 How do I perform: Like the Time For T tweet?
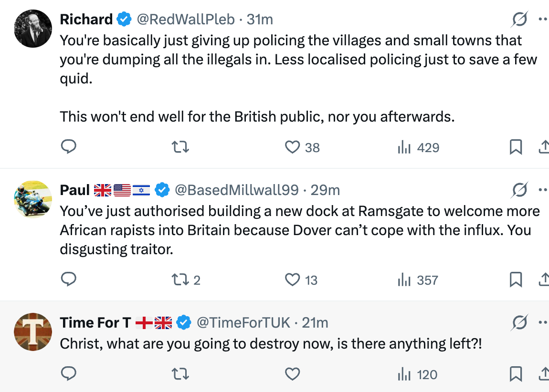[x=292, y=374]
